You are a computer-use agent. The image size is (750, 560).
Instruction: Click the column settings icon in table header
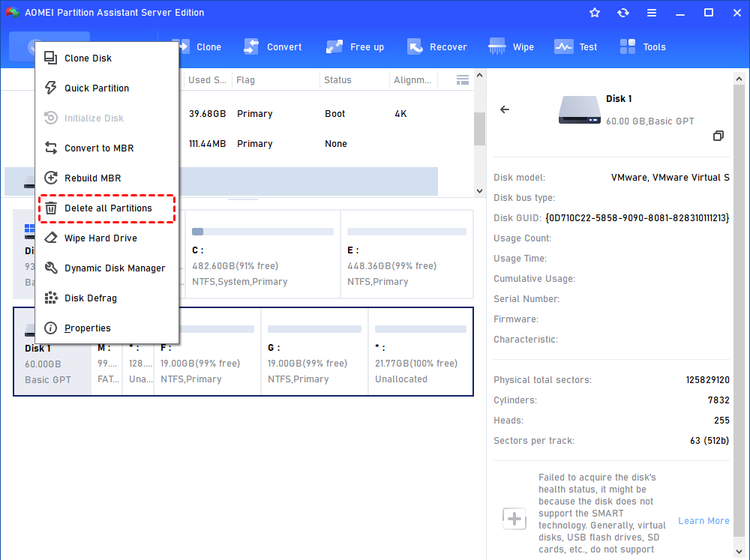(x=463, y=80)
